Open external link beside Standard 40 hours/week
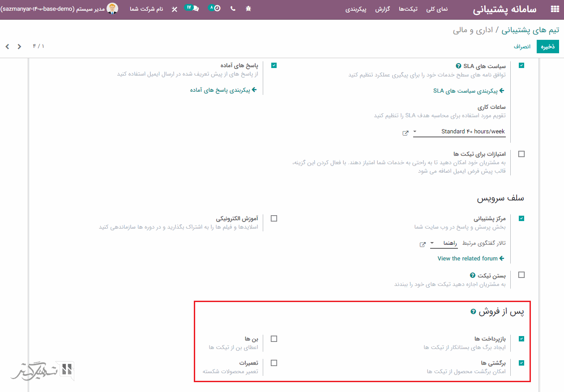The image size is (564, 392). [x=406, y=133]
